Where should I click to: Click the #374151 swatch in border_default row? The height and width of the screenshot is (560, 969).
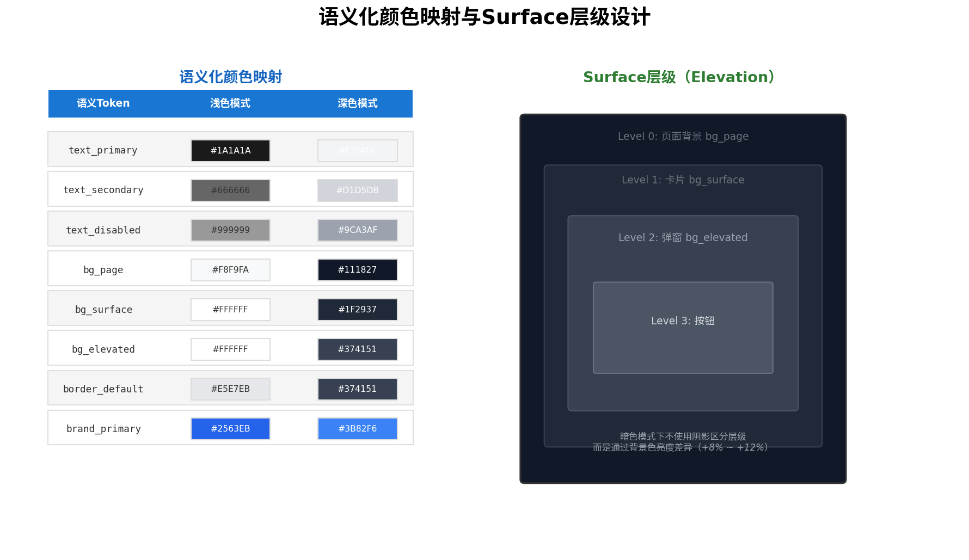[x=358, y=389]
